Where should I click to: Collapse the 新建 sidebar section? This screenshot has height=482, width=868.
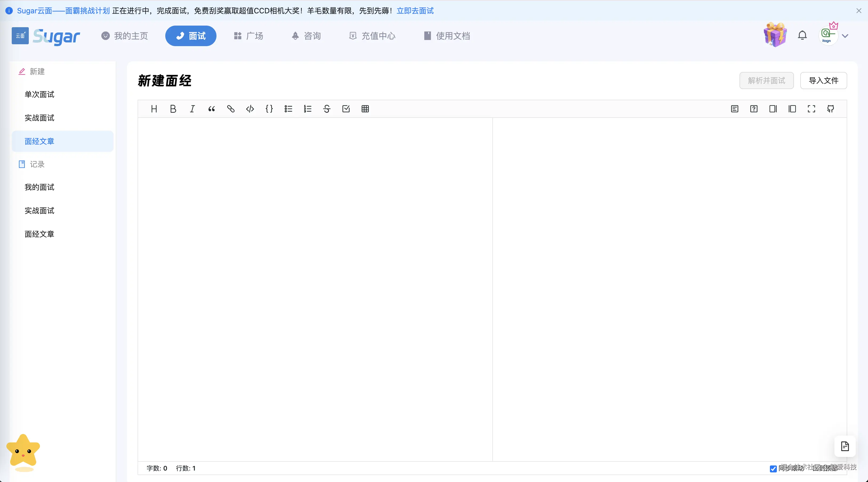pos(37,71)
